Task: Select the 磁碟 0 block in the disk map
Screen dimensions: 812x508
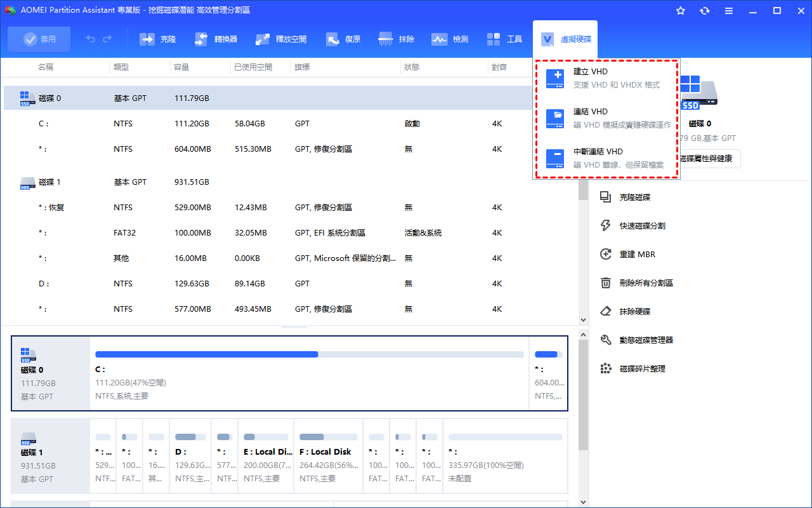Action: pyautogui.click(x=51, y=374)
